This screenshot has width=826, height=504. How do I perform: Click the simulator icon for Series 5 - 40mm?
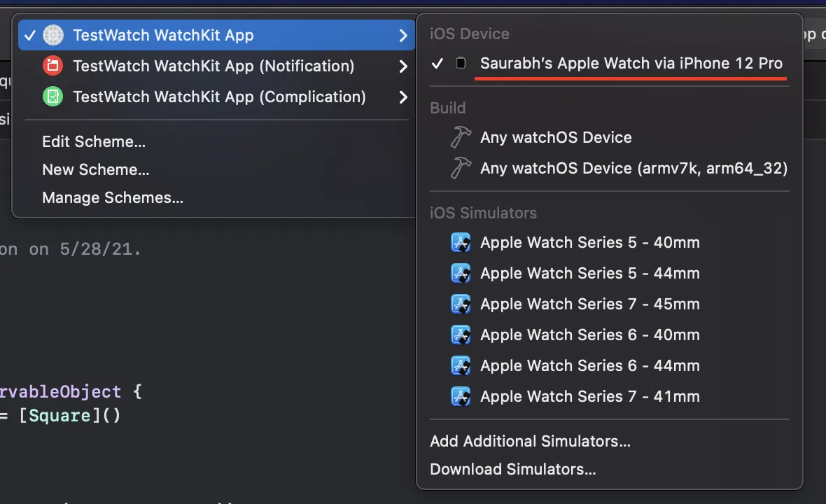460,243
